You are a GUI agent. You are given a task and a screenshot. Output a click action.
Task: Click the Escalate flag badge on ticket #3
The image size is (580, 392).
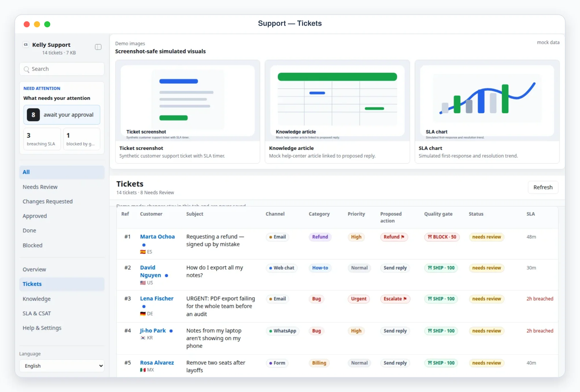[395, 299]
